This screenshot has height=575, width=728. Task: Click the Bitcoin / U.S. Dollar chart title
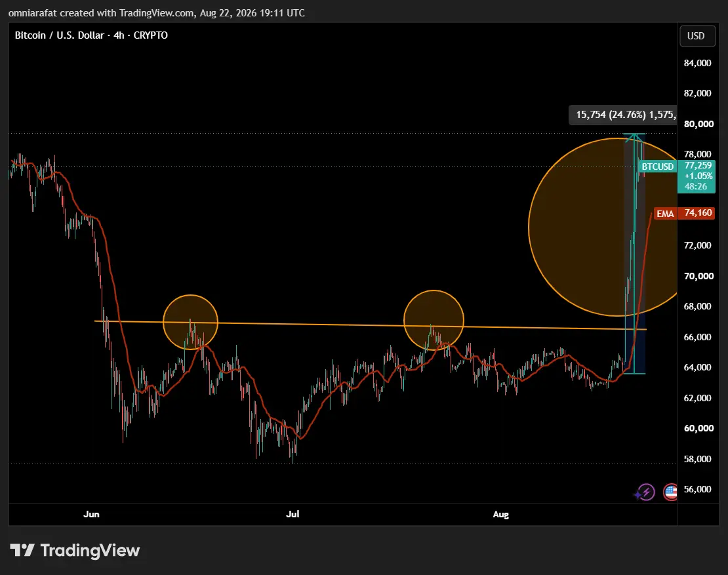tap(91, 35)
